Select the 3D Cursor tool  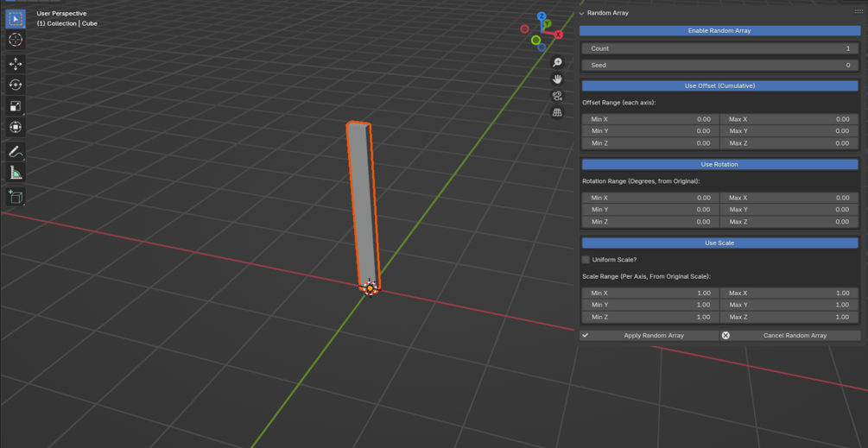(16, 40)
